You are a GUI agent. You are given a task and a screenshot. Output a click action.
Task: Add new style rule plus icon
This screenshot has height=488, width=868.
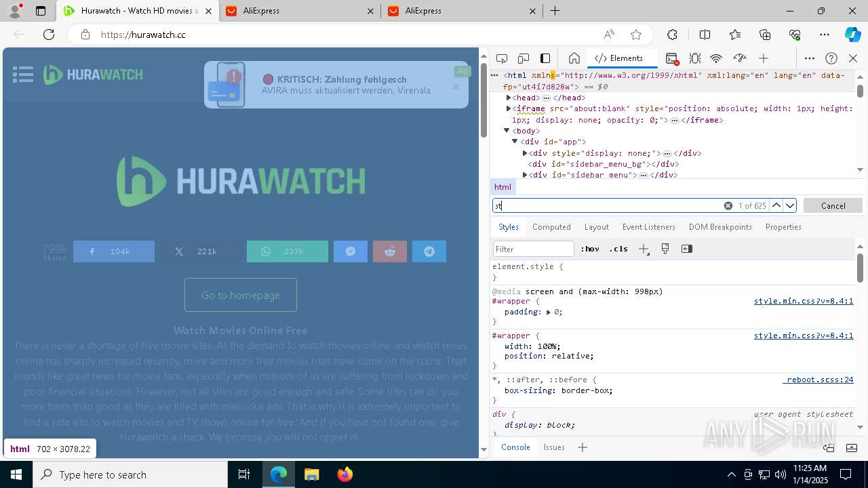click(644, 249)
